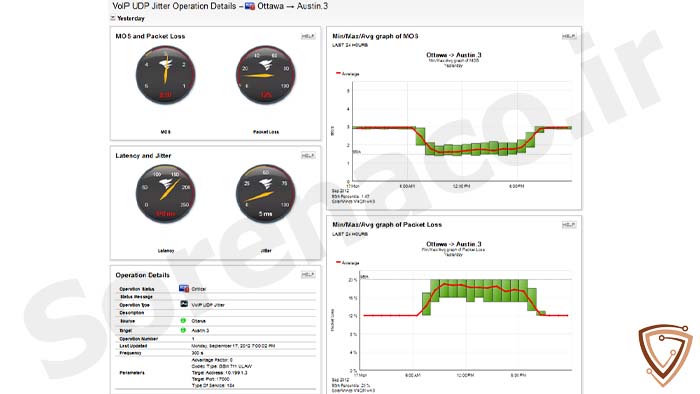Click the Ottawa -> Austin 3 title in Packet Loss chart
Viewport: 700px width, 394px height.
(x=454, y=244)
